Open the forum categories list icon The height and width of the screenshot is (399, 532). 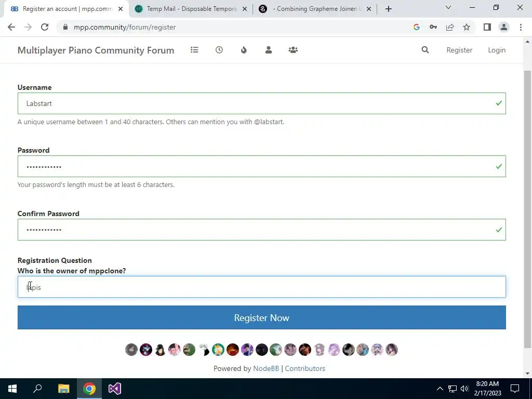194,50
